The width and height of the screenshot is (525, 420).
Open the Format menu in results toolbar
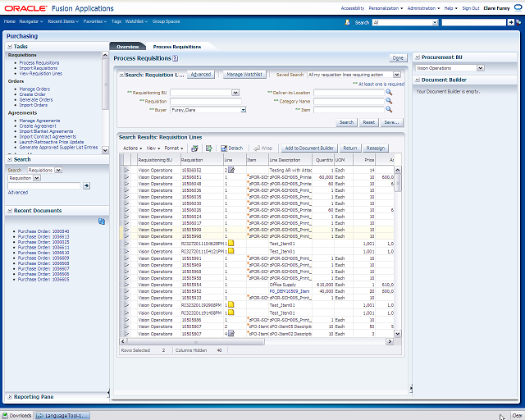(174, 148)
